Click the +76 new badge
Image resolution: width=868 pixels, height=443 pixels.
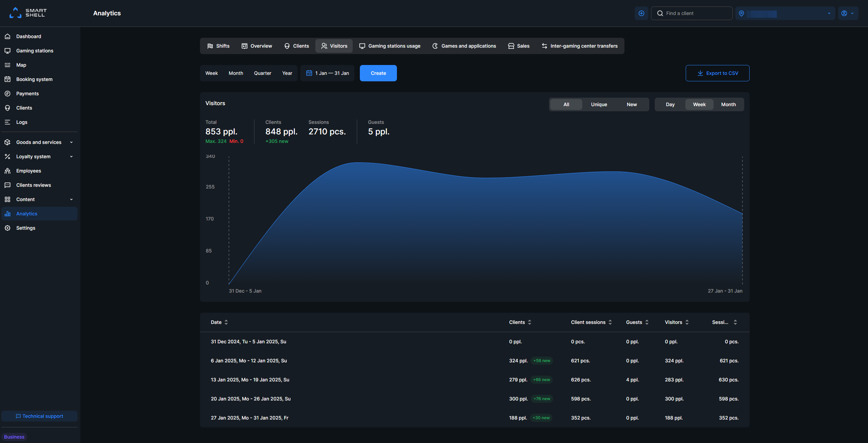point(542,399)
